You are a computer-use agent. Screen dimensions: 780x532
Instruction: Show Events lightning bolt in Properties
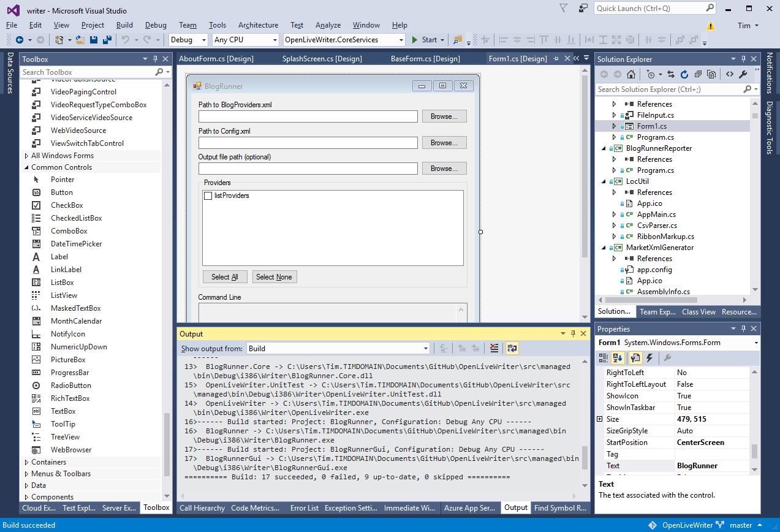pyautogui.click(x=649, y=358)
